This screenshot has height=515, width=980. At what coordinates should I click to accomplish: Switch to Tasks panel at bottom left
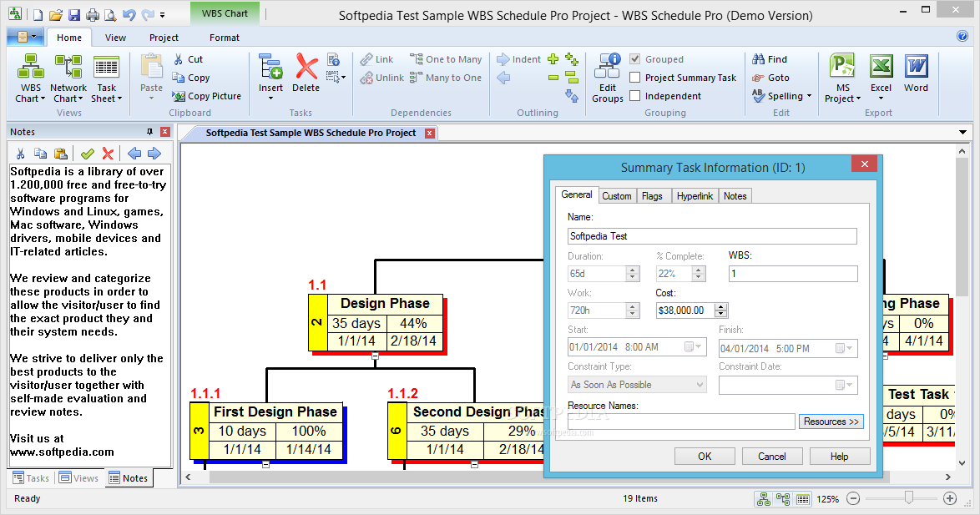click(x=31, y=478)
